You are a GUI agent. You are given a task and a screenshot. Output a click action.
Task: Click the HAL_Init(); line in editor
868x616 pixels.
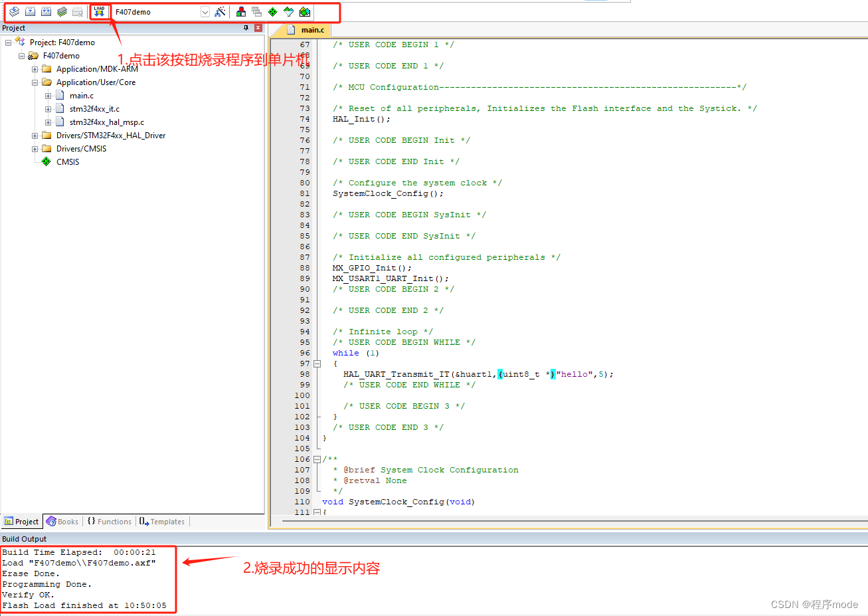361,119
